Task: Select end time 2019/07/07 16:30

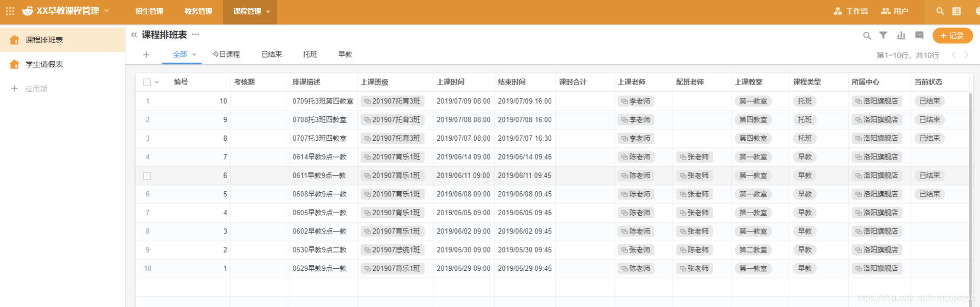Action: coord(525,138)
